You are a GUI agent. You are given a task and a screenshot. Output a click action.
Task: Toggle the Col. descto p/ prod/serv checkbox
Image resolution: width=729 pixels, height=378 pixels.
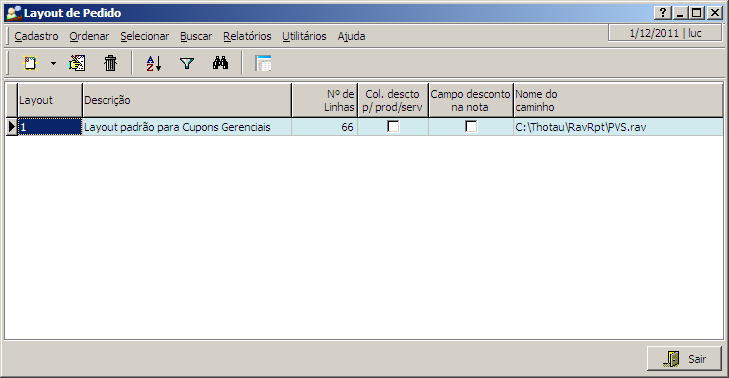(393, 126)
